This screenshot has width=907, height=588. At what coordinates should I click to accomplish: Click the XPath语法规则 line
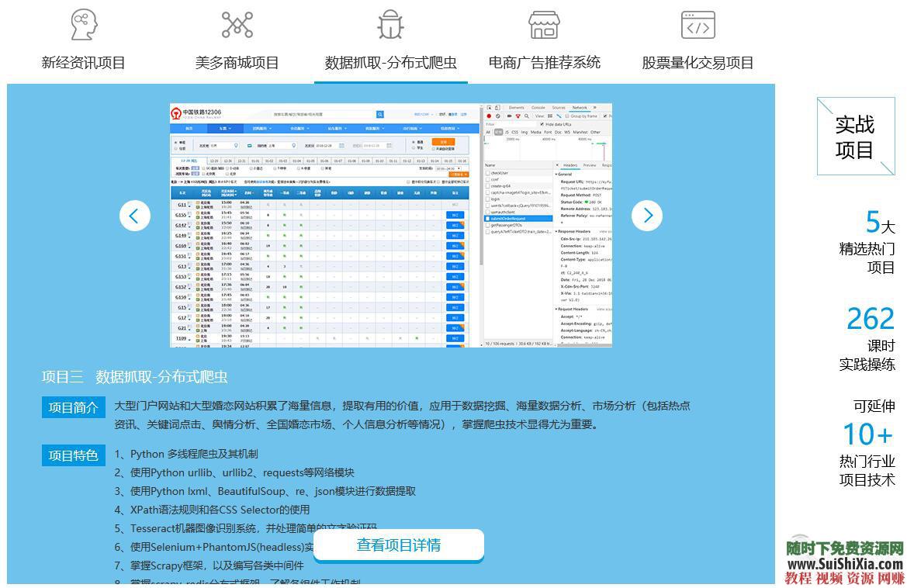pos(212,510)
